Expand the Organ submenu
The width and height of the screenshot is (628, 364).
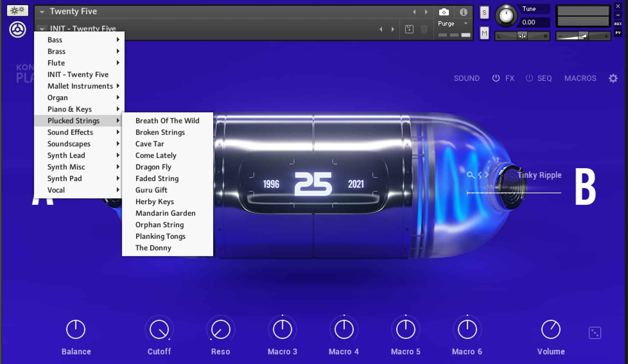pos(79,98)
